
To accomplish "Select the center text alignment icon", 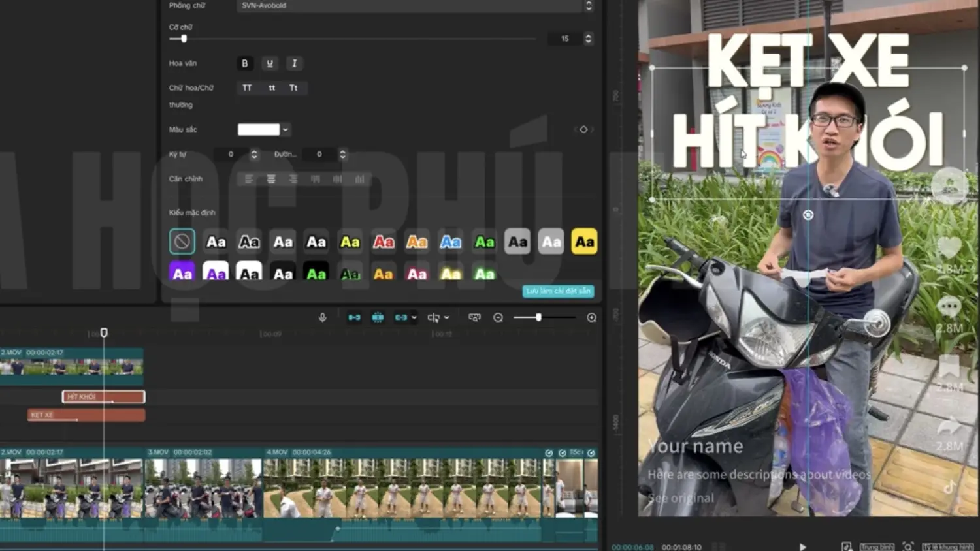I will pyautogui.click(x=271, y=179).
